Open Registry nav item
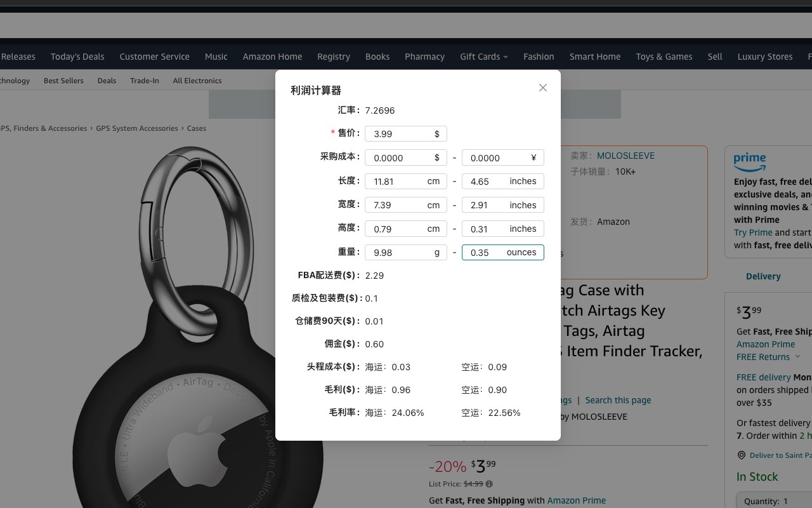Screen dimensions: 812x508 tap(334, 57)
